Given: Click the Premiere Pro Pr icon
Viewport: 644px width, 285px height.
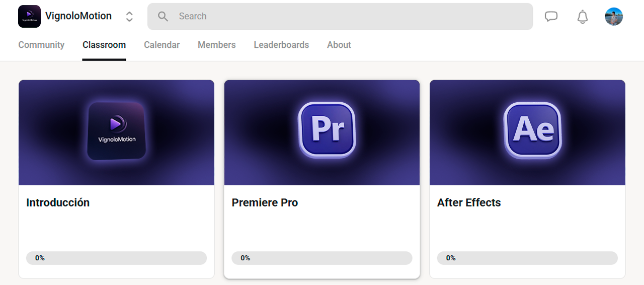Looking at the screenshot, I should pos(327,129).
